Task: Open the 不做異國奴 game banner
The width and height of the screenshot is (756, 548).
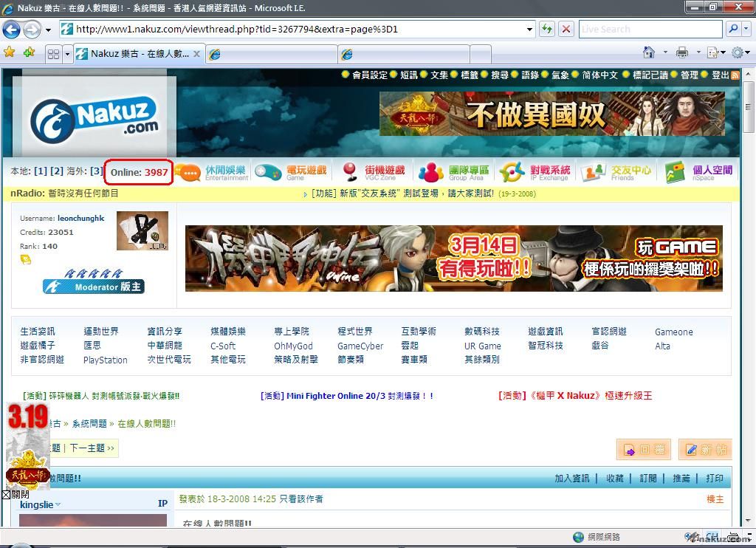Action: click(552, 114)
